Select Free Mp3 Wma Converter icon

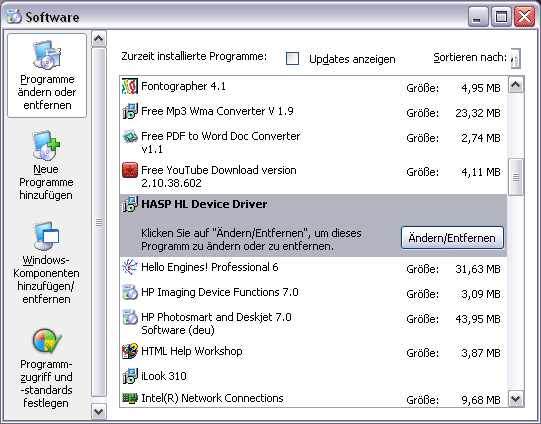(130, 111)
